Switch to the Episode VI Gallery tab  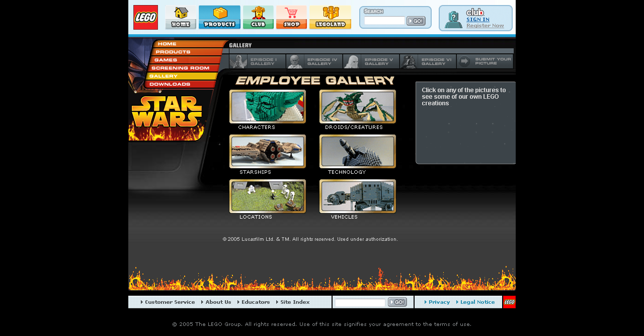428,61
